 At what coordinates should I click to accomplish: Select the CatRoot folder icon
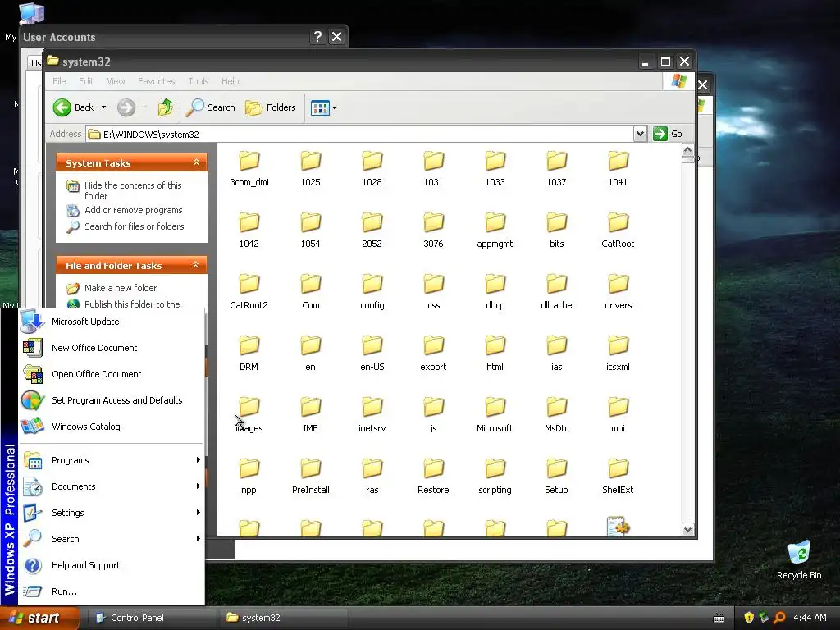pyautogui.click(x=619, y=222)
